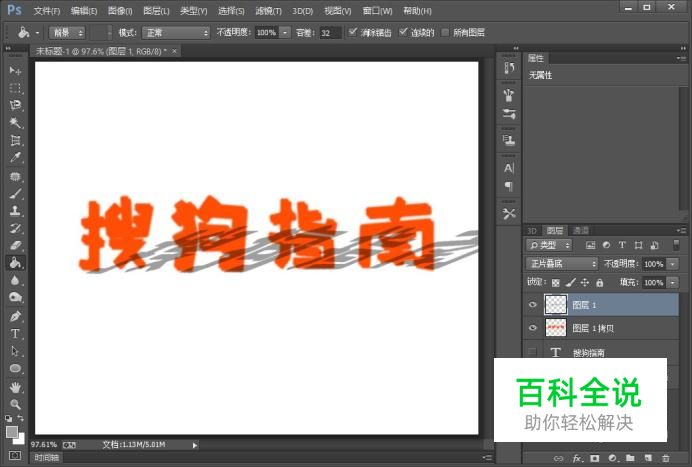The height and width of the screenshot is (467, 692).
Task: Select the Lasso tool
Action: [15, 105]
